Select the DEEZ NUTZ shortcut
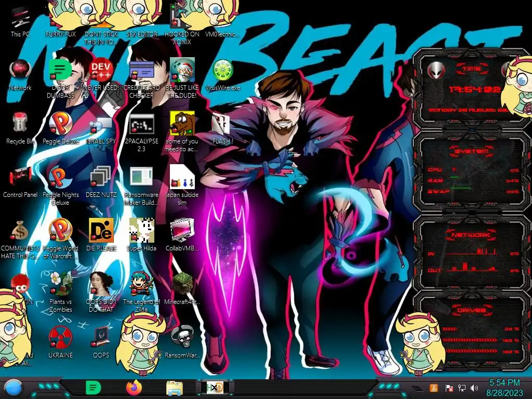 point(101,182)
